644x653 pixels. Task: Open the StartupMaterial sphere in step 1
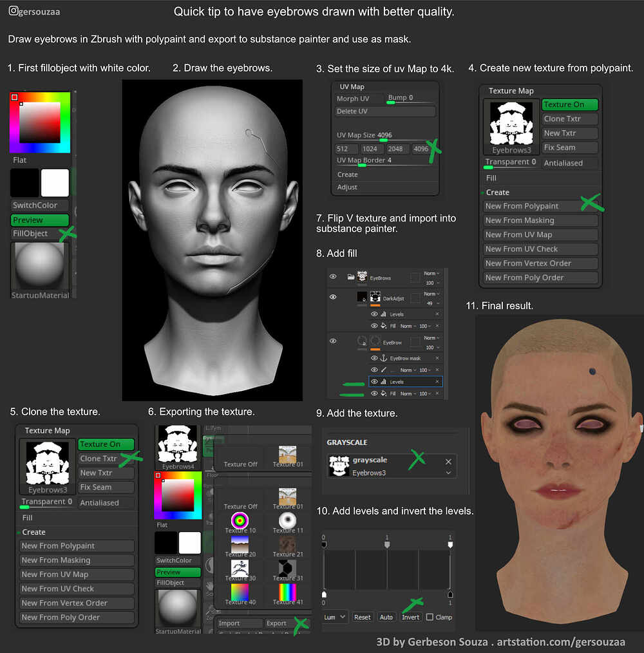click(x=40, y=267)
